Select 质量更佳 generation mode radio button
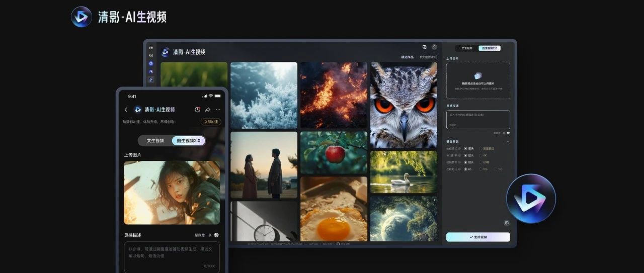Screen dimensions: 644x273 coord(480,148)
